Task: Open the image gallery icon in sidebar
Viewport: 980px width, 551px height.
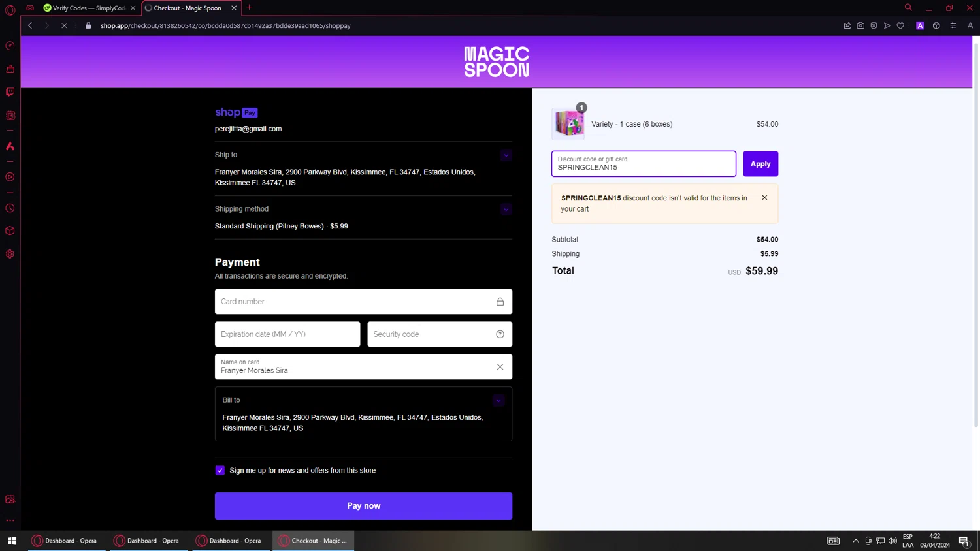Action: [x=10, y=499]
